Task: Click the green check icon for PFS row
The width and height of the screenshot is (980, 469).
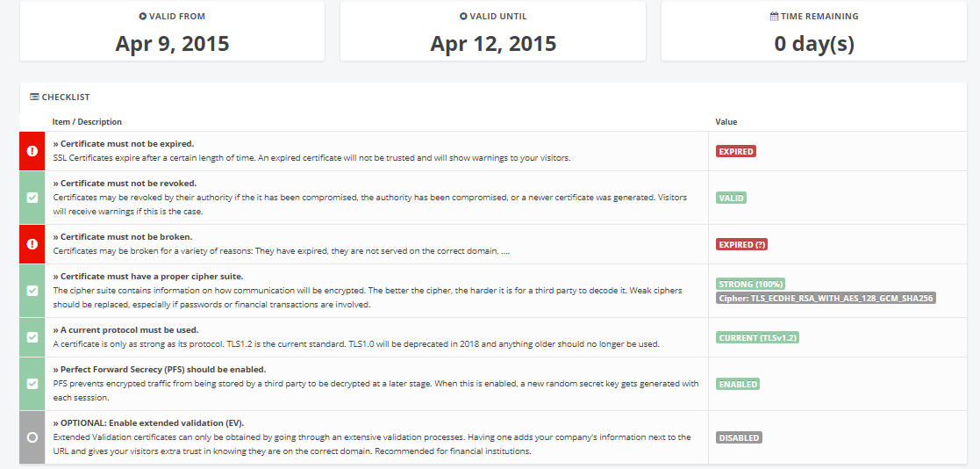Action: [x=32, y=384]
